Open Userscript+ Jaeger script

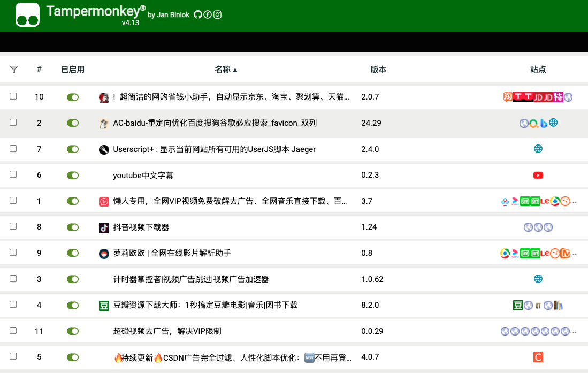(215, 149)
